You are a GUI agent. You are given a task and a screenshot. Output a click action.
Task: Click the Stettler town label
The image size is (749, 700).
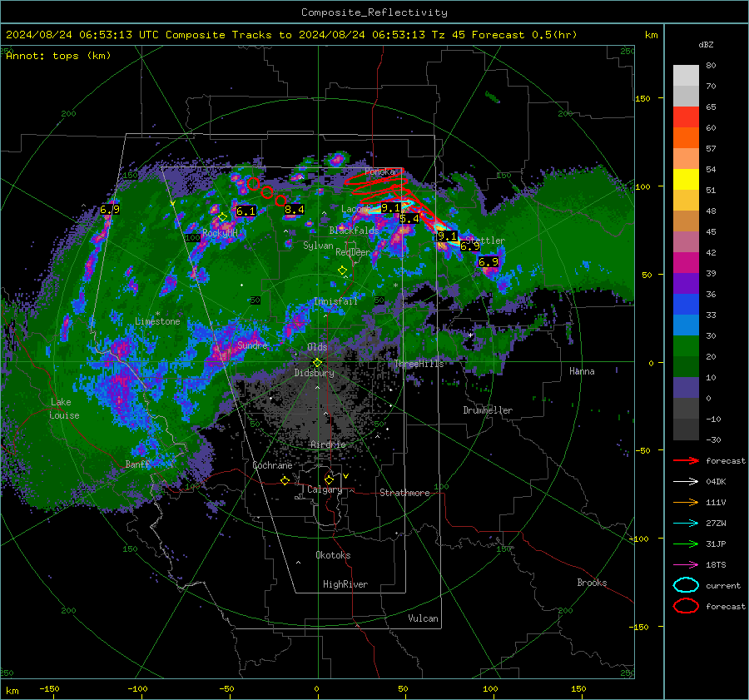tap(485, 241)
